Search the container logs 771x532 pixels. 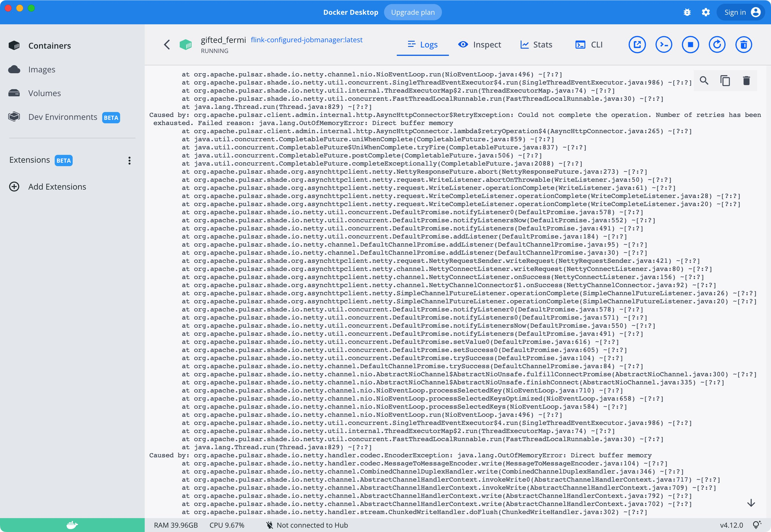point(704,81)
